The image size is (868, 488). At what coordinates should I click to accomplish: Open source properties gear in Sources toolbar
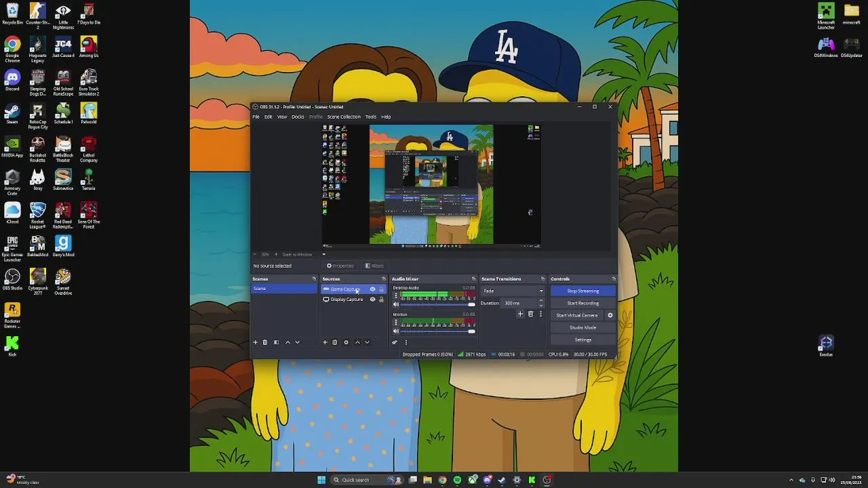346,342
